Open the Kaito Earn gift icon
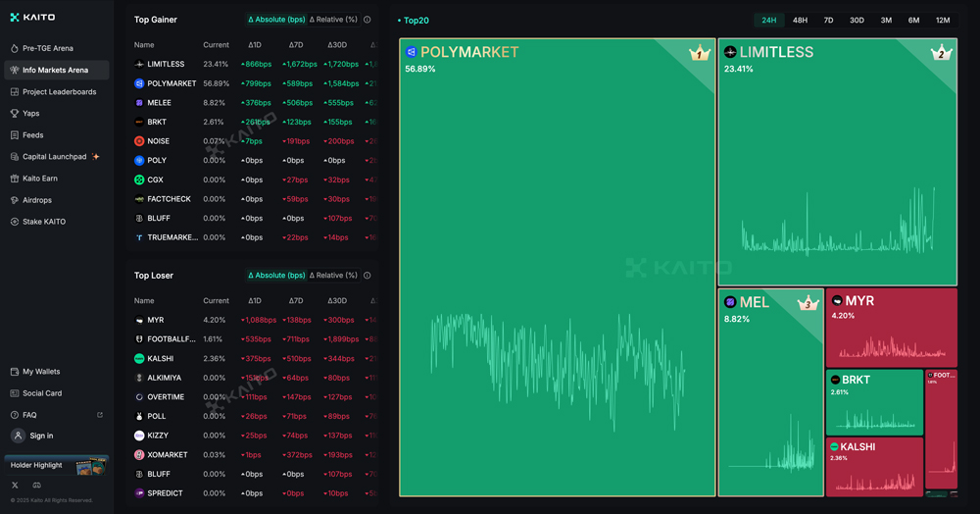This screenshot has width=980, height=514. coord(14,179)
